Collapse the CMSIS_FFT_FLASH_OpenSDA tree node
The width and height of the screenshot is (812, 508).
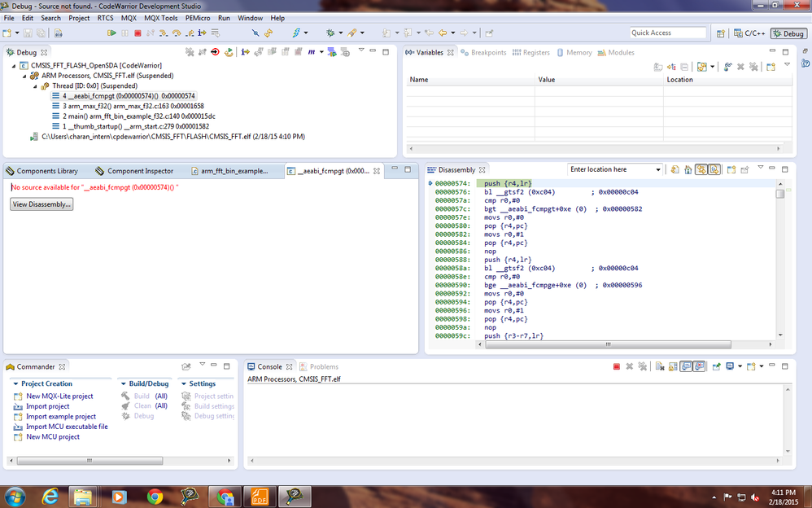(14, 66)
